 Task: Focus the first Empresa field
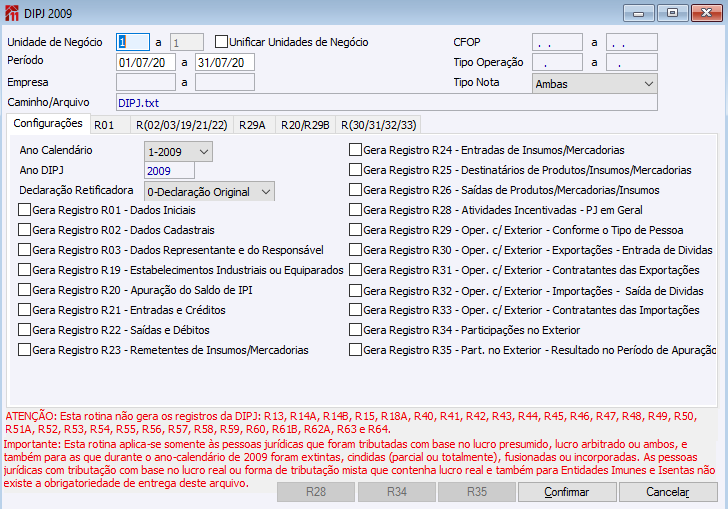tap(146, 82)
